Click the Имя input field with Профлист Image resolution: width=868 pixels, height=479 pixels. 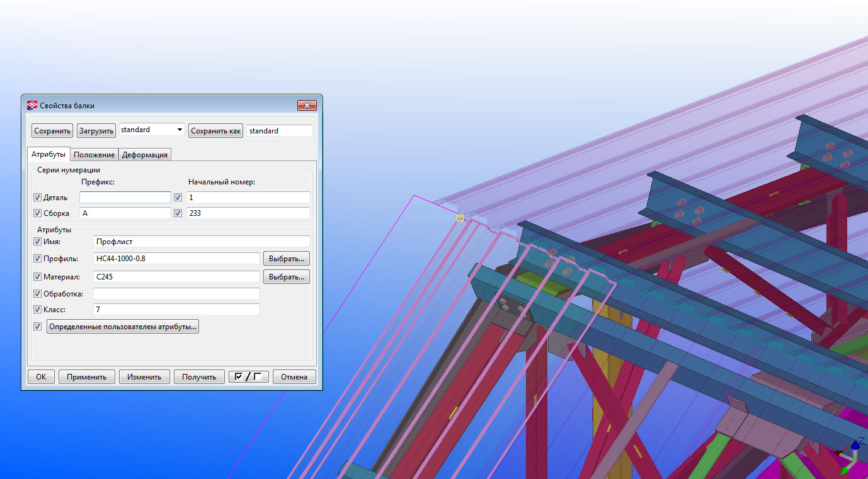coord(202,242)
